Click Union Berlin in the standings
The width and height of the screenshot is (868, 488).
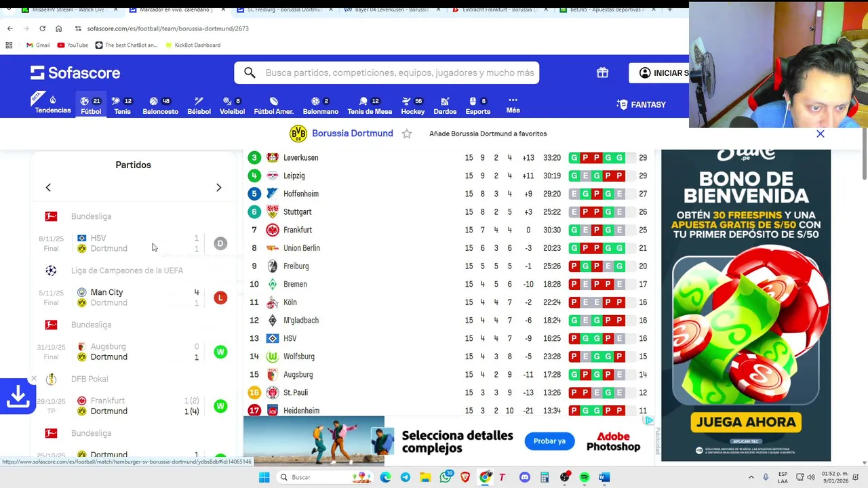301,248
